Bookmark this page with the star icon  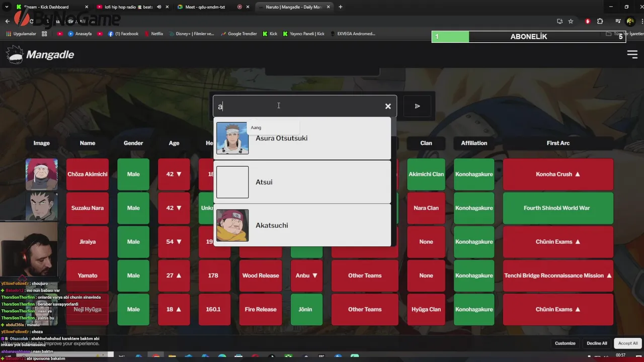(x=571, y=21)
